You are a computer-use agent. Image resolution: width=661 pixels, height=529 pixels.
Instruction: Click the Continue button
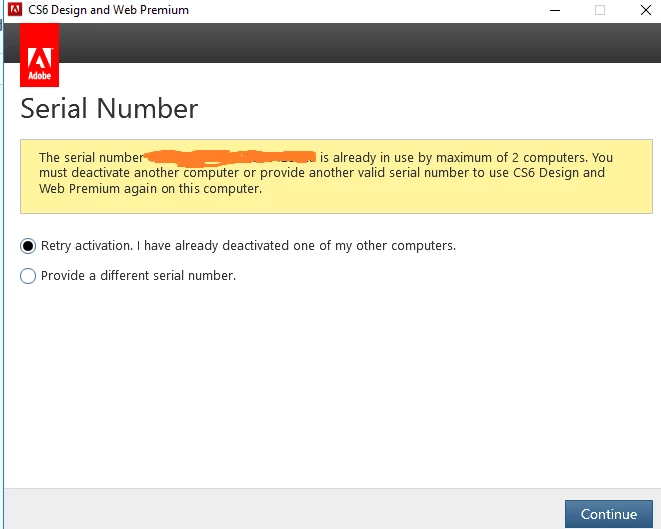[x=608, y=514]
